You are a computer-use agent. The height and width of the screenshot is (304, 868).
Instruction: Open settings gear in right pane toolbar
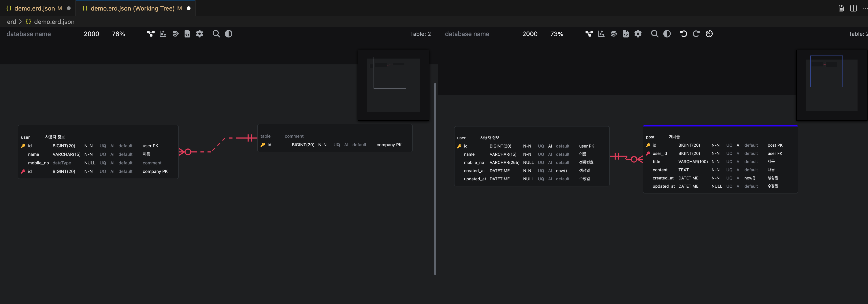638,34
